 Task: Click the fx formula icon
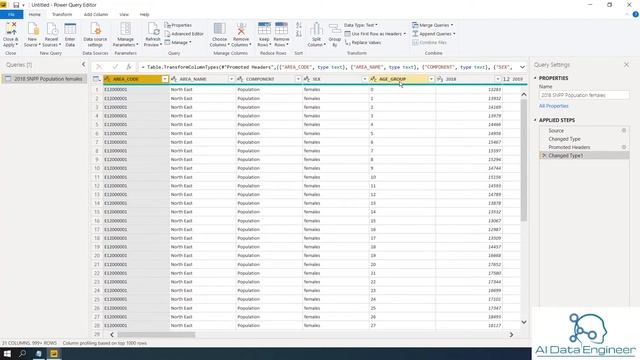pyautogui.click(x=129, y=67)
